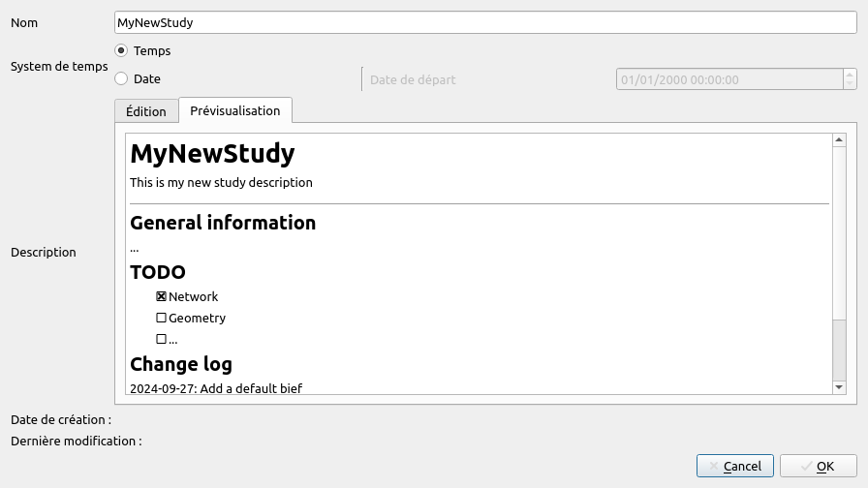Choose the Date time system option

[121, 79]
